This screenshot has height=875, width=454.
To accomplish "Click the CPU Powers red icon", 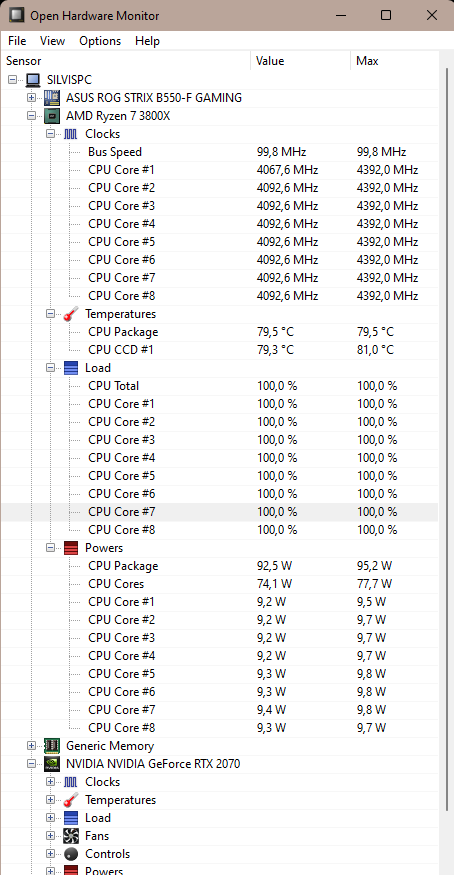I will [71, 548].
